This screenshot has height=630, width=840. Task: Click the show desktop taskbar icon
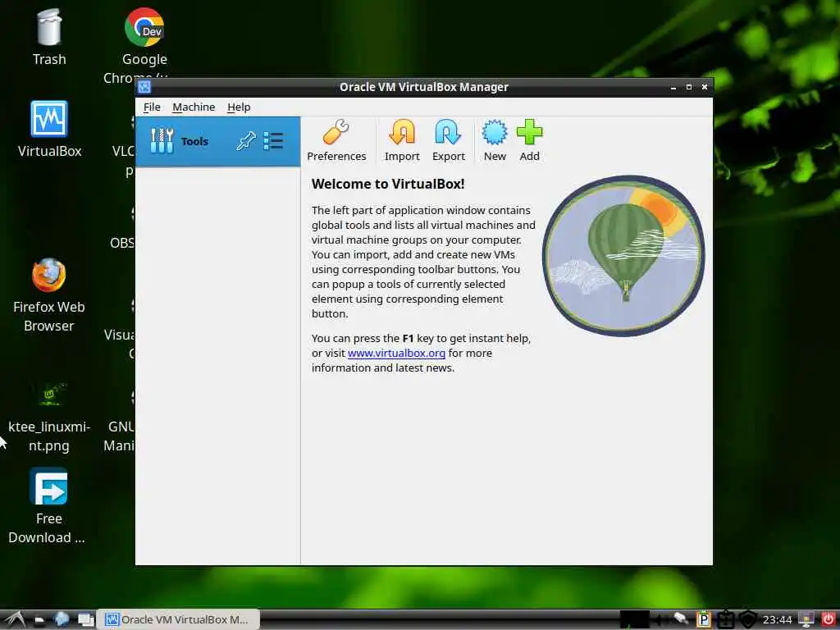(x=85, y=620)
